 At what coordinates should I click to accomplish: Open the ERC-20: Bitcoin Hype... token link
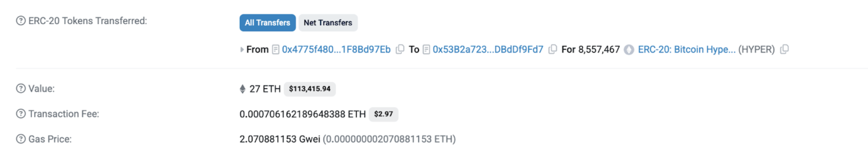[686, 50]
